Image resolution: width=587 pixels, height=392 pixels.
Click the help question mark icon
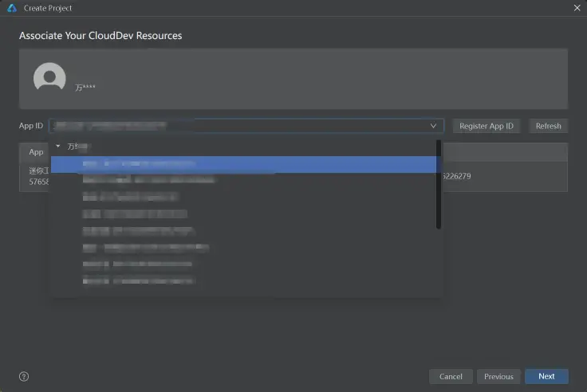click(24, 376)
